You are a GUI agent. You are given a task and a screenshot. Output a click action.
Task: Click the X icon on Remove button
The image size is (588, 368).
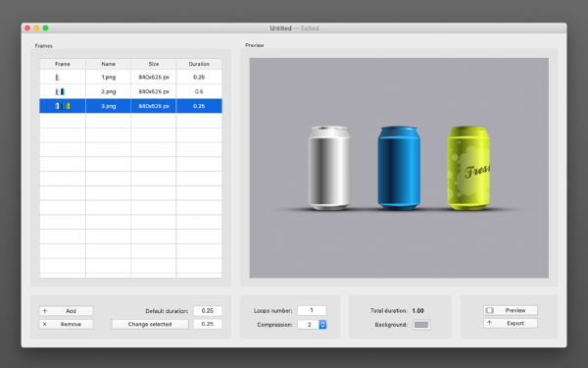[45, 324]
